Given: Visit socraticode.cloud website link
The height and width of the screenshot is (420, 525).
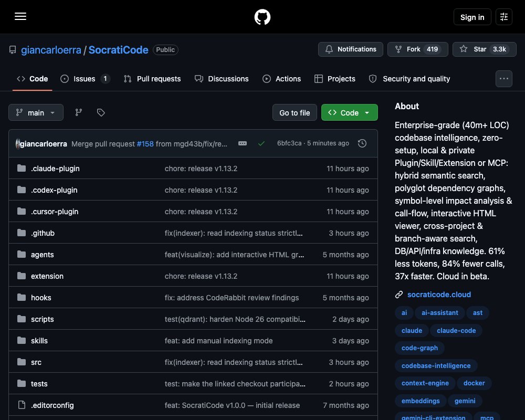Looking at the screenshot, I should click(439, 295).
